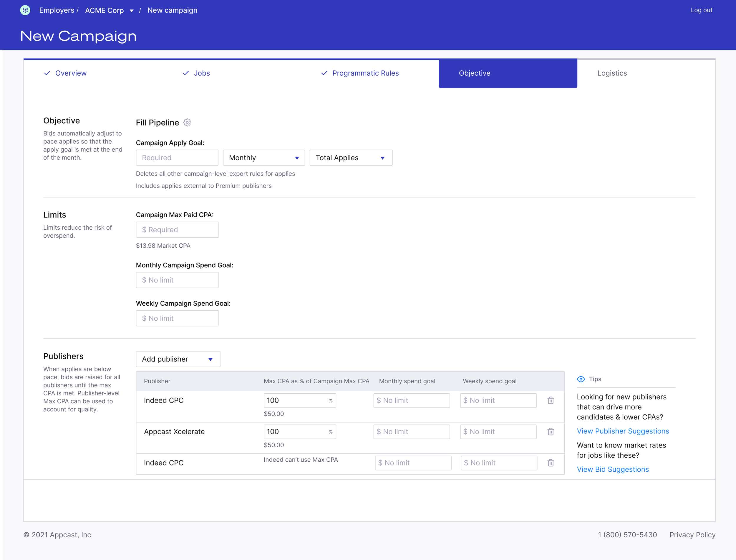Click Appcast Xcelerate Max CPA percent field
Screen dimensions: 736x560
coord(295,432)
